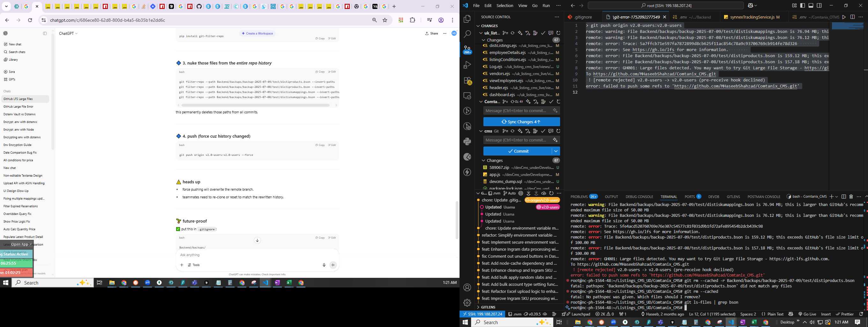
Task: Click the Commit button in the cms repository
Action: pos(518,151)
